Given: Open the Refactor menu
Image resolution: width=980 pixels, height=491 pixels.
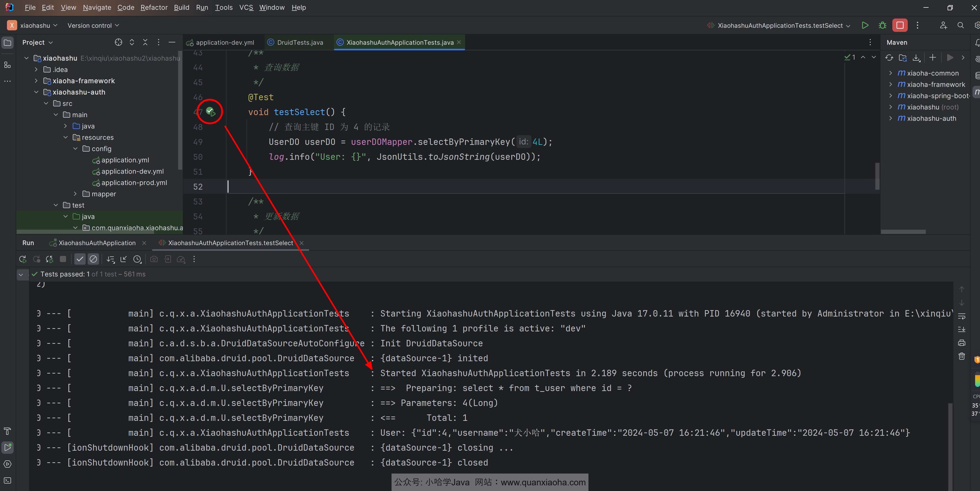Looking at the screenshot, I should 154,7.
